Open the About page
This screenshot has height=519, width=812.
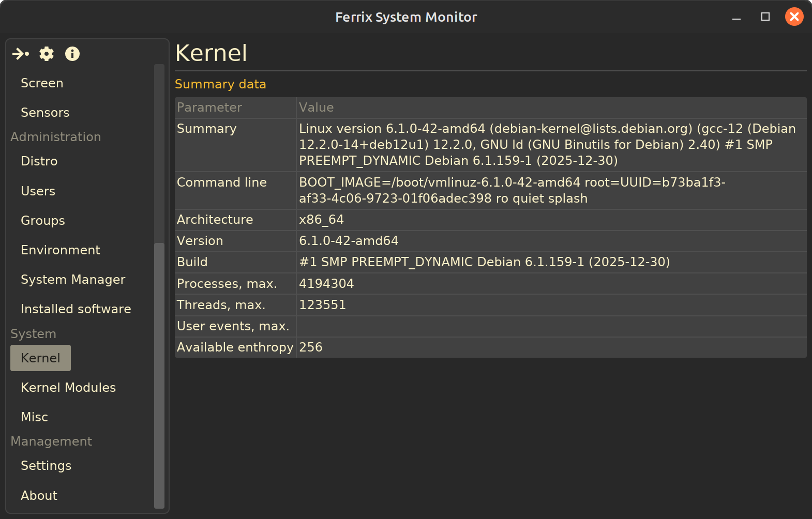[39, 496]
